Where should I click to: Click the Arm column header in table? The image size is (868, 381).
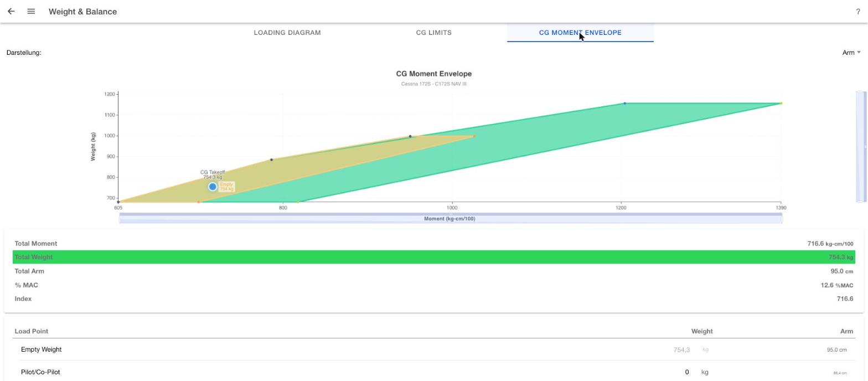pyautogui.click(x=846, y=331)
